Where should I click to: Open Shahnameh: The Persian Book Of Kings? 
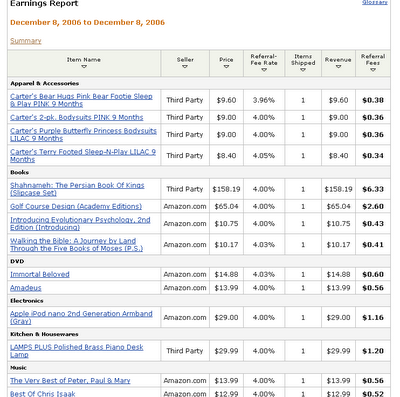point(77,189)
